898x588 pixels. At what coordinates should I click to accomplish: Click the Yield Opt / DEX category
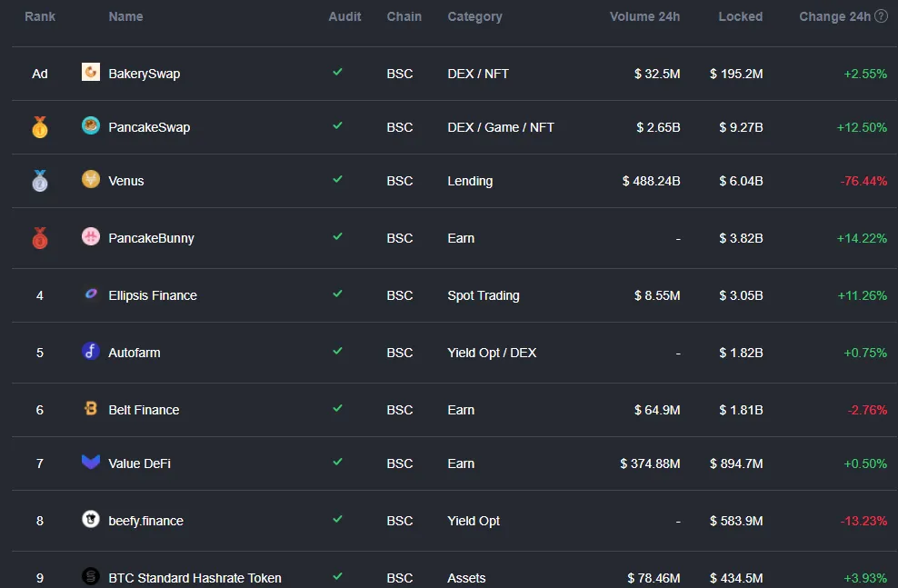point(492,353)
